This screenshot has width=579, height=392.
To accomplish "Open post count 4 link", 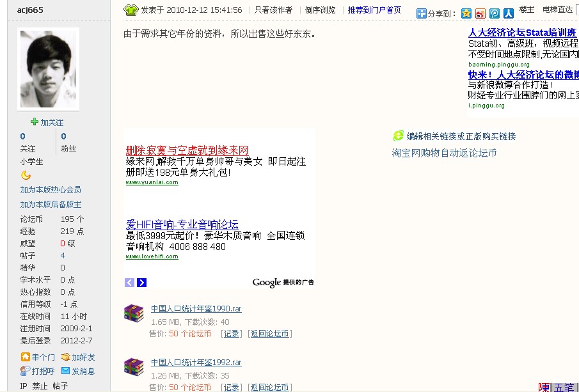I will [63, 255].
